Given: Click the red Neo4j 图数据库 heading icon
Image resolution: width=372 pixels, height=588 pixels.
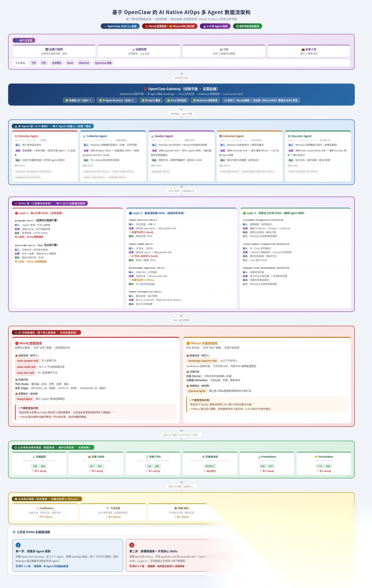Looking at the screenshot, I should click(x=17, y=343).
